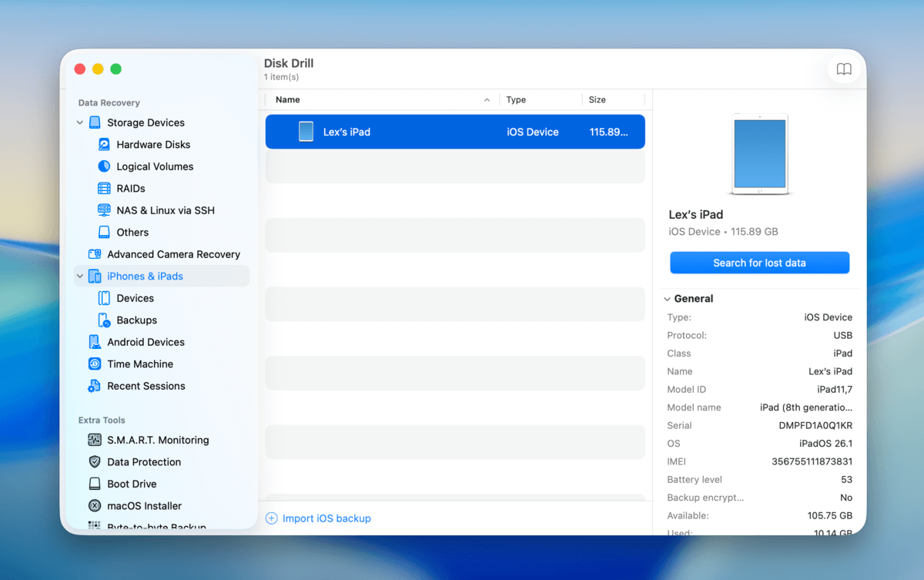This screenshot has width=924, height=580.
Task: Click the book icon in the toolbar
Action: (x=844, y=69)
